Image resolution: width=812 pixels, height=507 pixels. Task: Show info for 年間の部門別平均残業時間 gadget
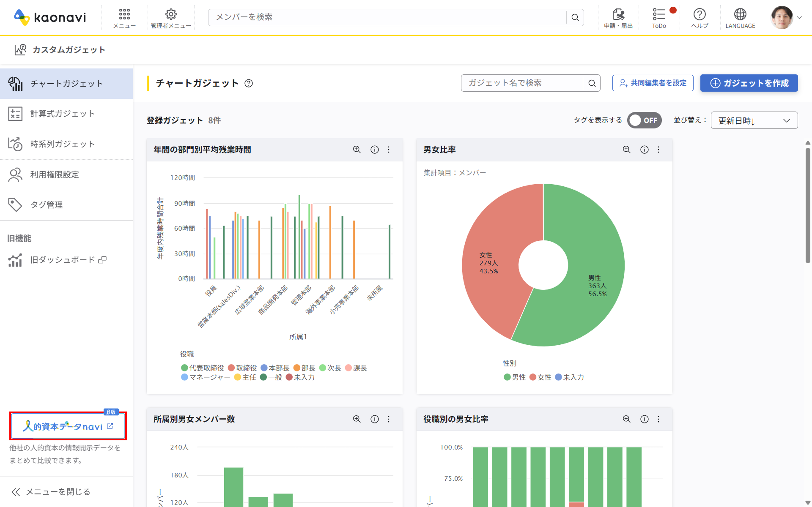tap(374, 150)
